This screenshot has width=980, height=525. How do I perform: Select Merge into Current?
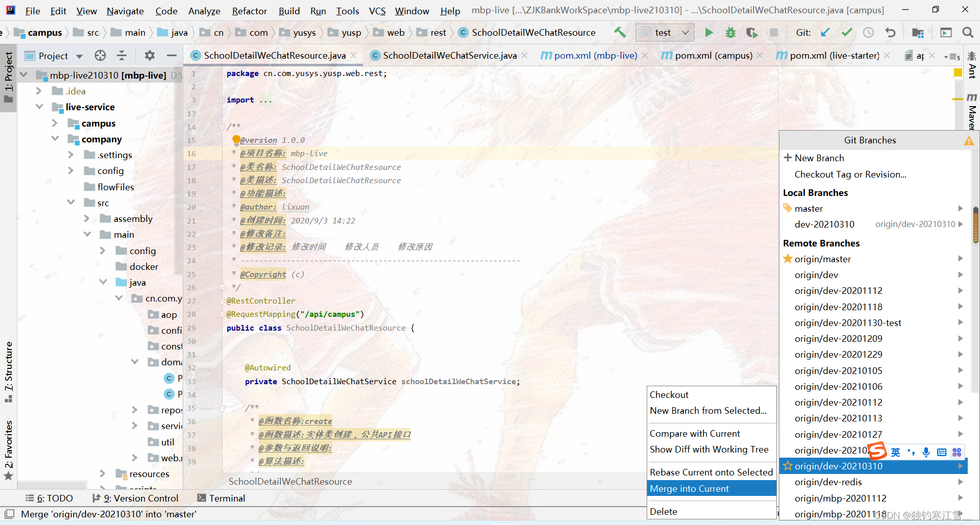click(x=712, y=488)
